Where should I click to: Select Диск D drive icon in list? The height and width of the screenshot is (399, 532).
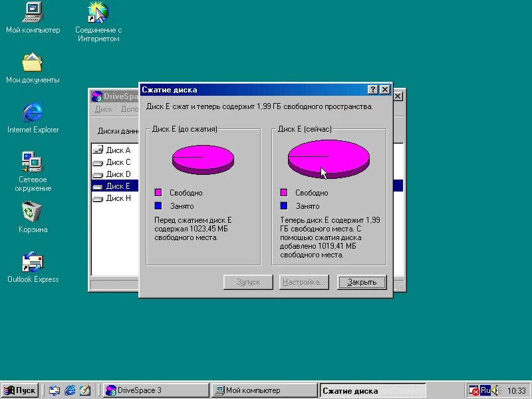coord(98,174)
